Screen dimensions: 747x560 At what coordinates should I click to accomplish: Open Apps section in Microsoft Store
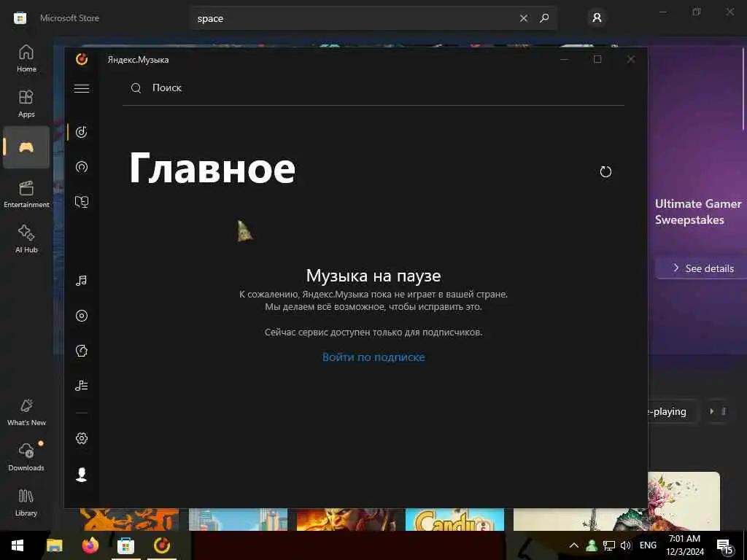tap(26, 104)
